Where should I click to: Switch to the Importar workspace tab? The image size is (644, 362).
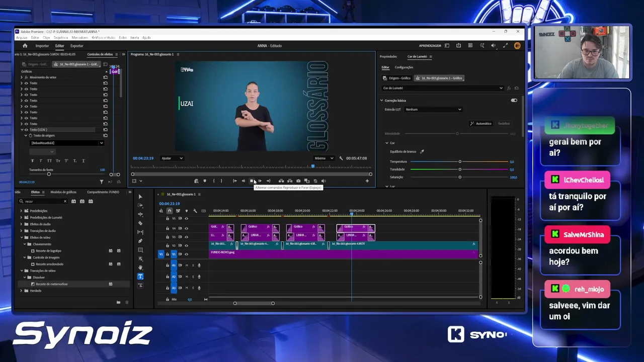(x=42, y=46)
